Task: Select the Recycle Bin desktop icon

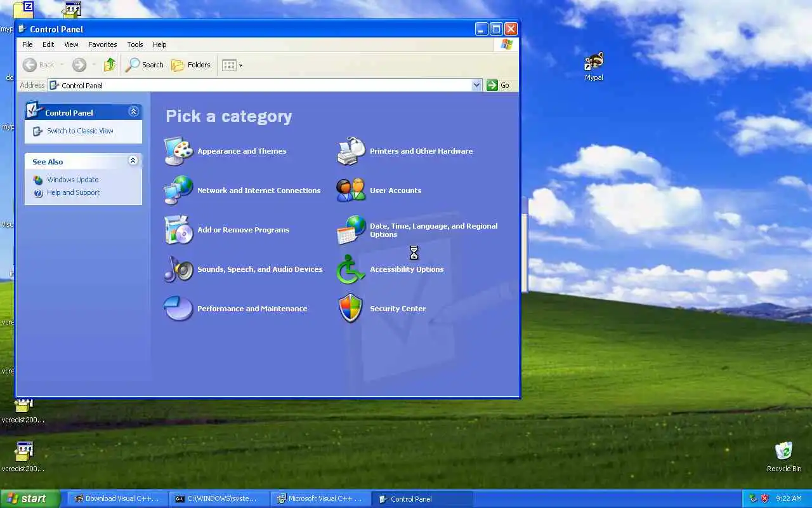Action: (783, 457)
